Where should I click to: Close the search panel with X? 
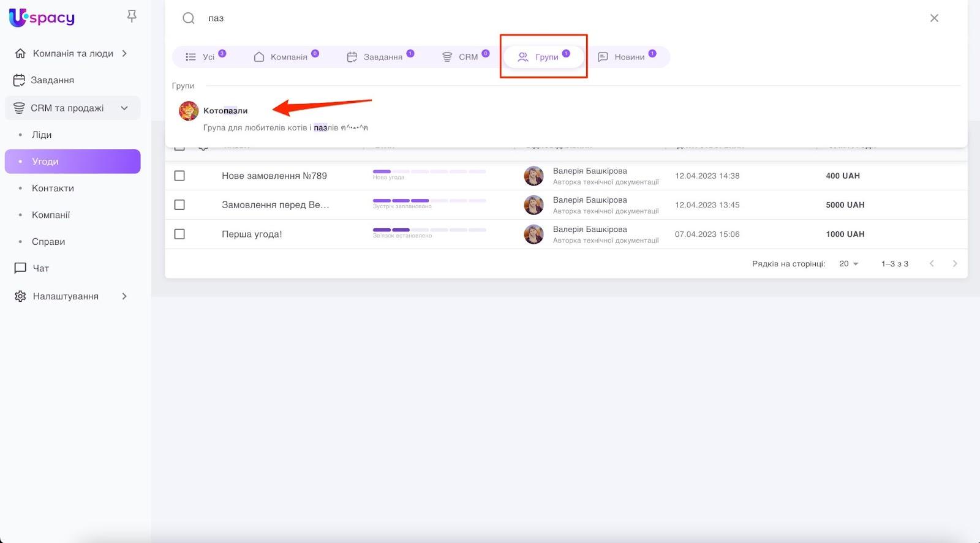934,18
